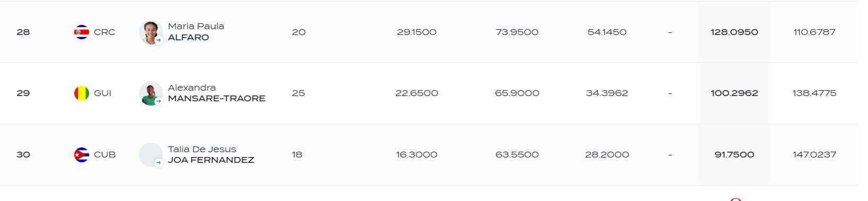
Task: Click total score 128.0950
Action: [734, 32]
